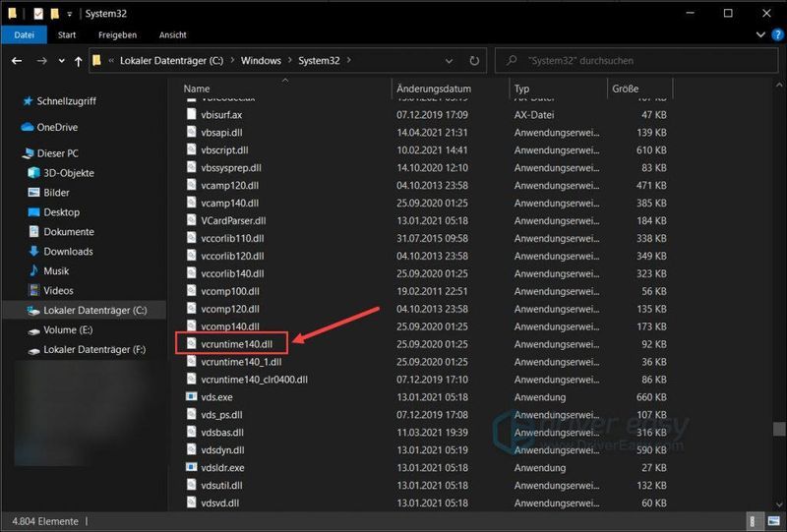Go up one folder level

(x=79, y=61)
